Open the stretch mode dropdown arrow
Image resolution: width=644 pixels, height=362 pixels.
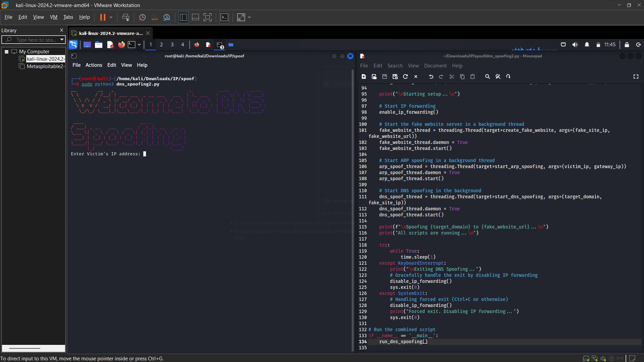pos(249,17)
